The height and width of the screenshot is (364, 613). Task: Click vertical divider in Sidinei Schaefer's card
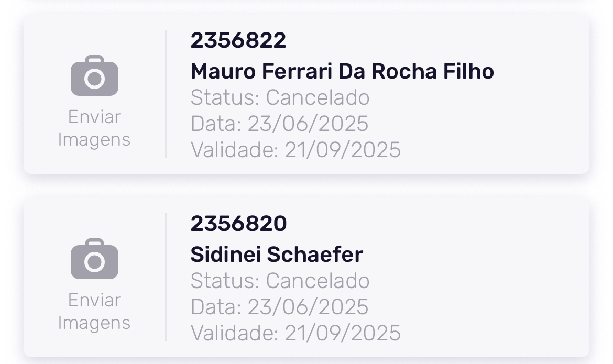(x=166, y=278)
